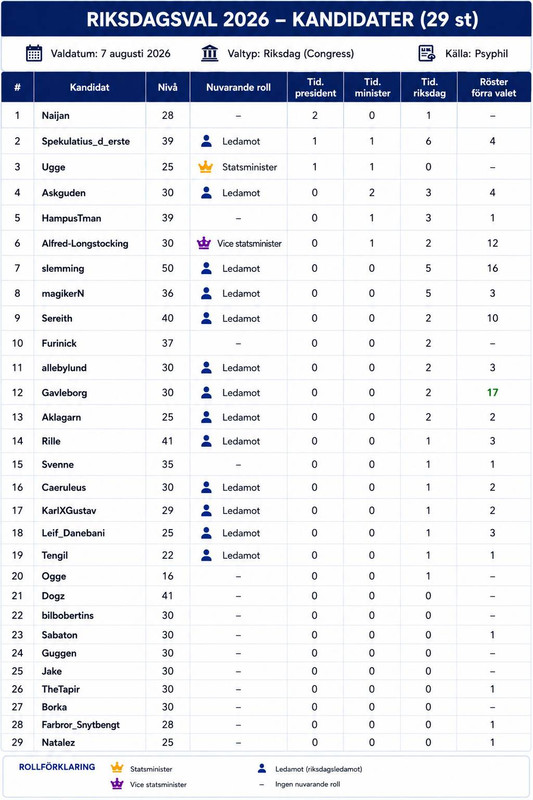Click the Tid. president column header
Screen dimensions: 533x800
point(315,87)
